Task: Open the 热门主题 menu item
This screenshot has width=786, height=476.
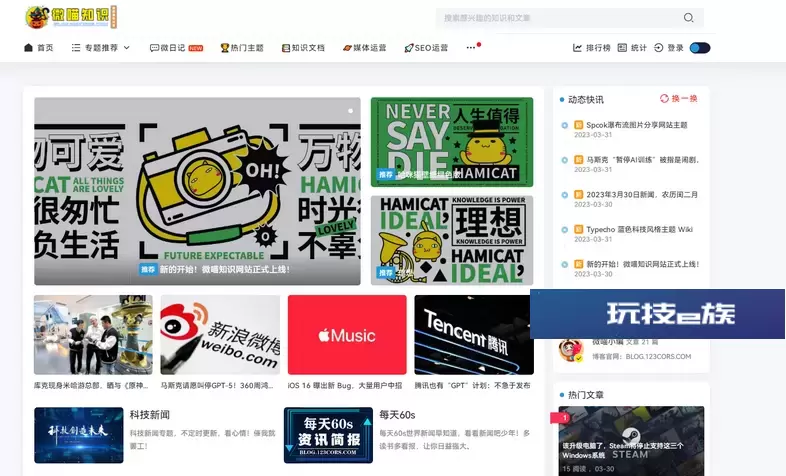Action: pyautogui.click(x=247, y=48)
